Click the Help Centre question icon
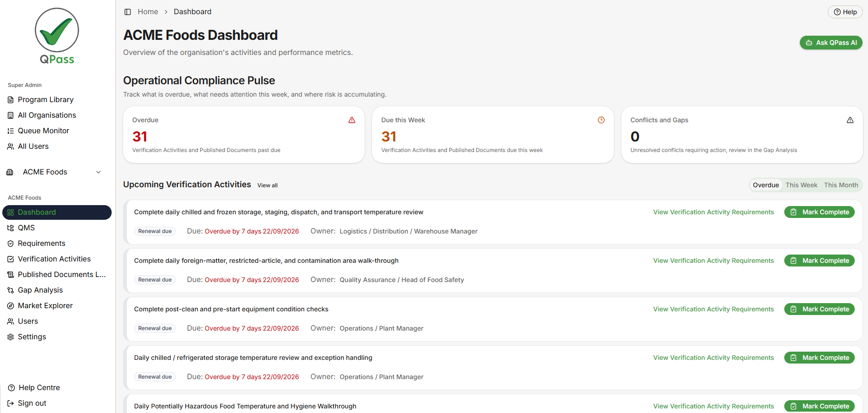This screenshot has height=413, width=868. [11, 388]
